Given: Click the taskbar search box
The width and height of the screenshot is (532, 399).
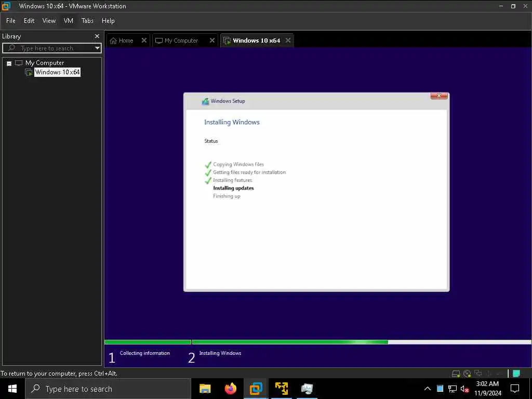Looking at the screenshot, I should (x=108, y=389).
